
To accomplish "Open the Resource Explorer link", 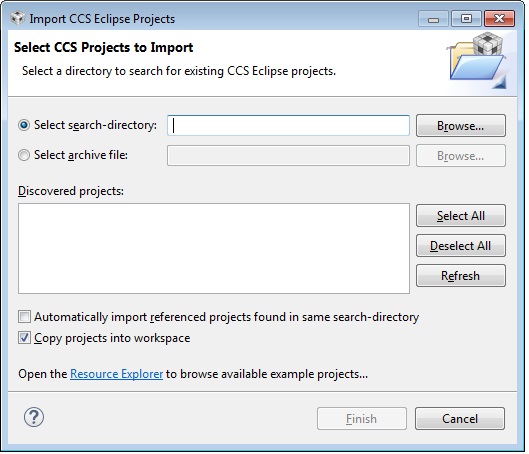I will point(116,374).
